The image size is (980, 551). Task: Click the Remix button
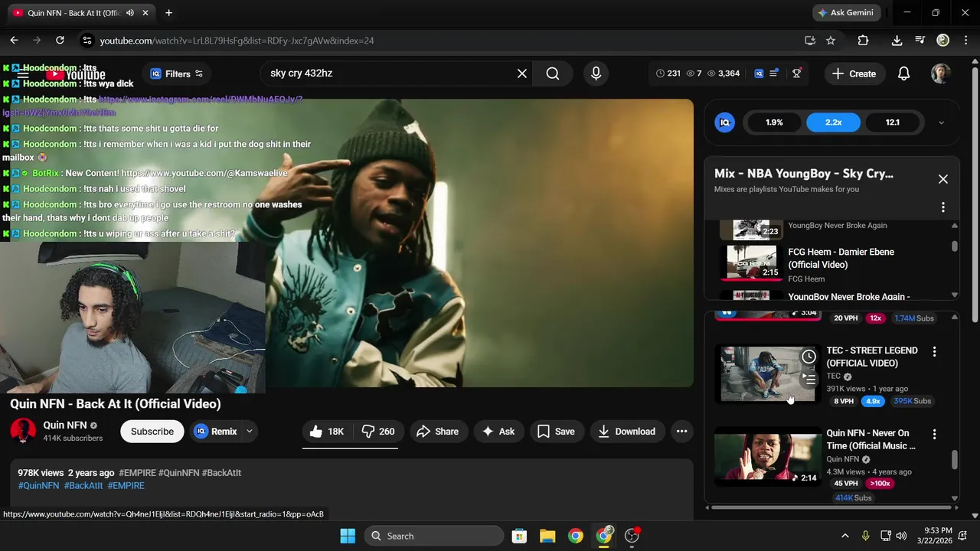pos(216,432)
